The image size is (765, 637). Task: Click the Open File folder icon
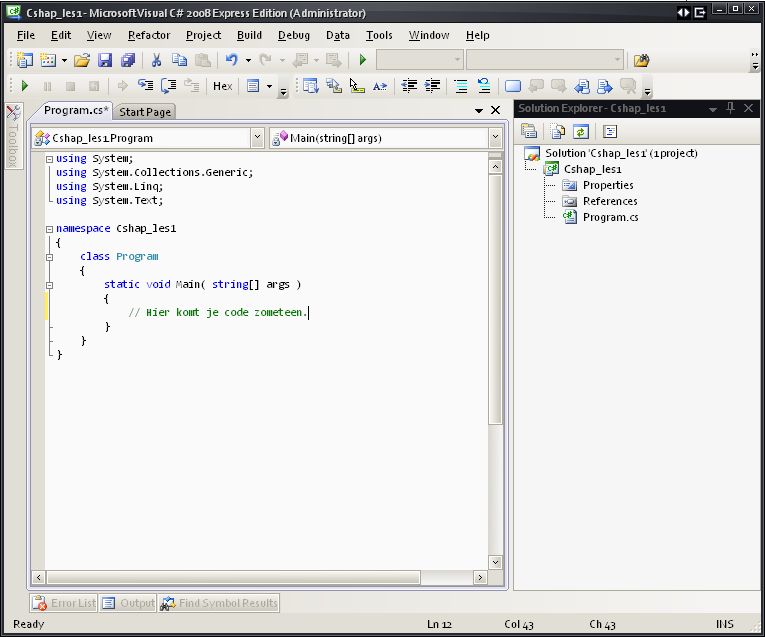coord(82,60)
